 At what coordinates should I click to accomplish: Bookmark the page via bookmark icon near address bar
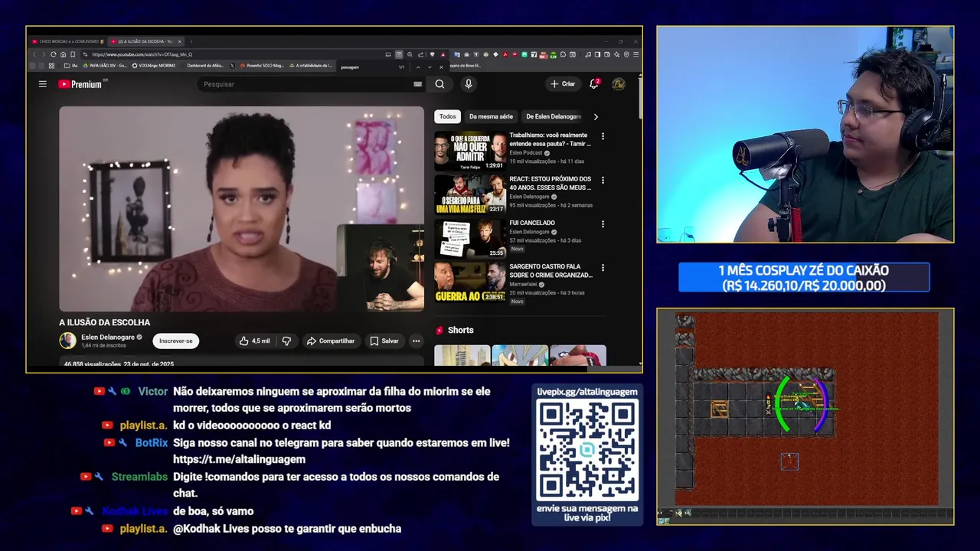[73, 54]
